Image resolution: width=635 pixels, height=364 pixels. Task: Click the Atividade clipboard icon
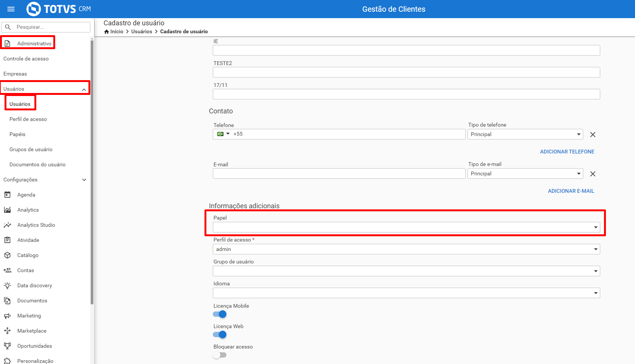8,240
